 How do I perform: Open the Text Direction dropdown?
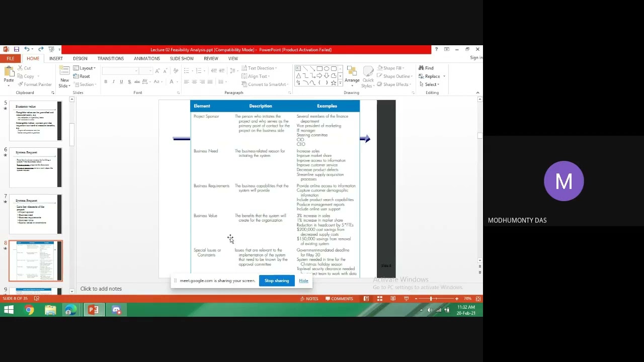click(260, 68)
